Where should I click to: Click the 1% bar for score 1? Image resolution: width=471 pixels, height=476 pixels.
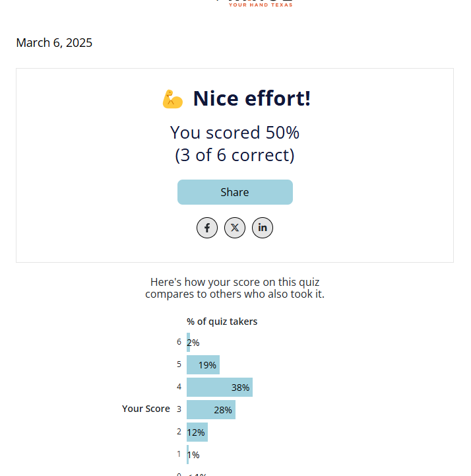pos(188,455)
